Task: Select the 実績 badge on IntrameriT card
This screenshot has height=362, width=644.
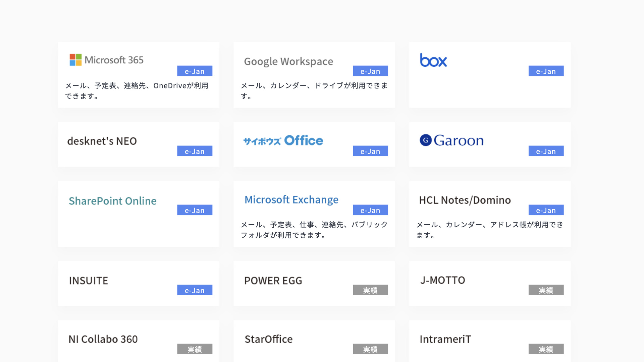Action: click(546, 349)
